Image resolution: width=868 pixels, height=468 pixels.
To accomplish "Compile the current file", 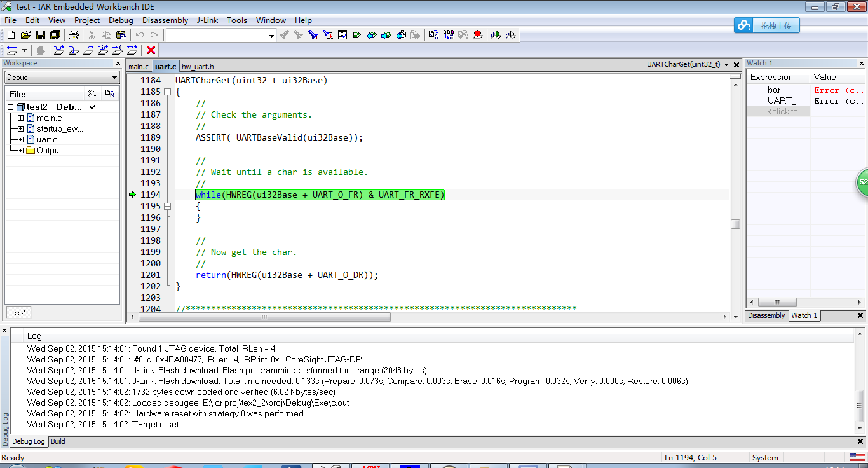I will [433, 35].
